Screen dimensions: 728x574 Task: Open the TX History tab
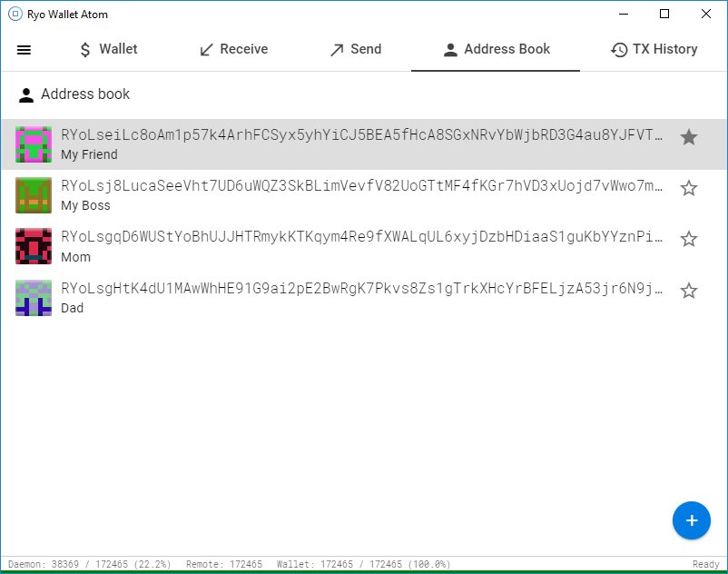coord(654,49)
